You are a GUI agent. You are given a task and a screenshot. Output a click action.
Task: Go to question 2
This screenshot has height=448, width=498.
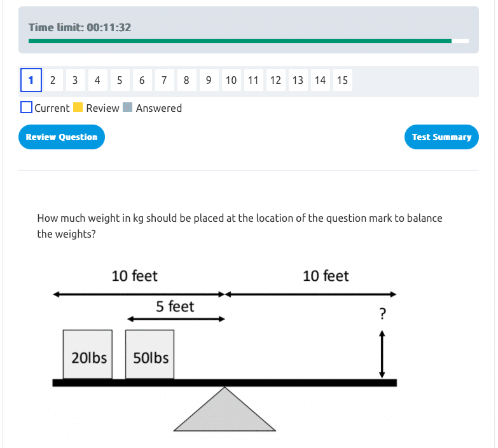click(x=53, y=80)
